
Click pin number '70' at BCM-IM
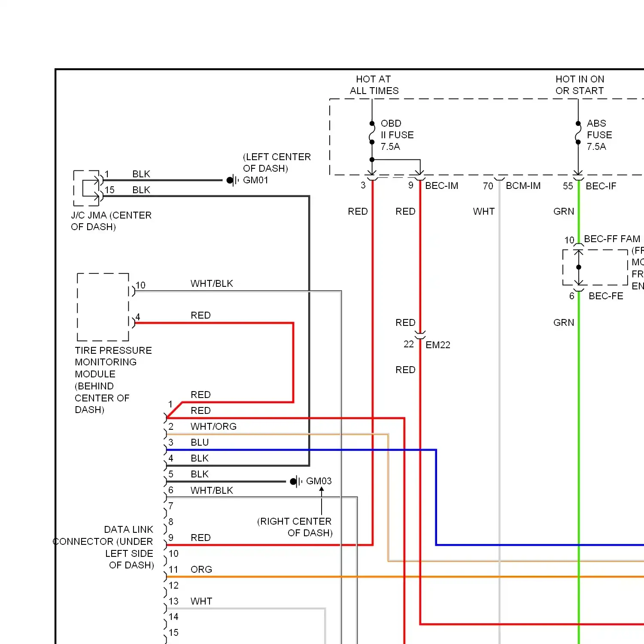pyautogui.click(x=488, y=186)
